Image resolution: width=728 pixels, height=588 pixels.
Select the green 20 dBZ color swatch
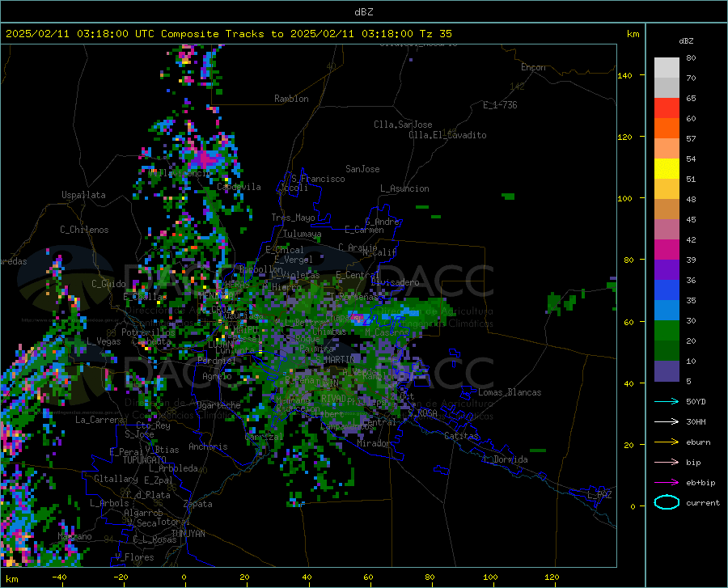pyautogui.click(x=667, y=331)
